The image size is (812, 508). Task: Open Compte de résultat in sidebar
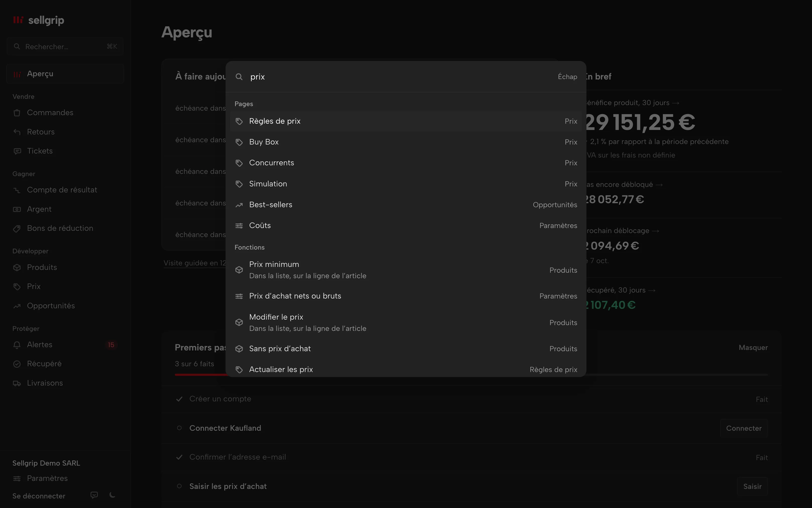coord(65,190)
